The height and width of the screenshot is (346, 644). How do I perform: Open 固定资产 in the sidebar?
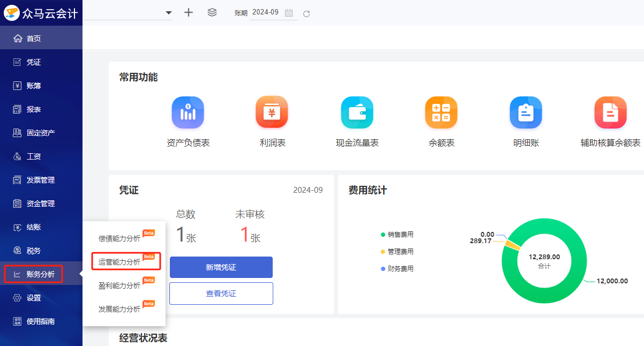pyautogui.click(x=41, y=133)
